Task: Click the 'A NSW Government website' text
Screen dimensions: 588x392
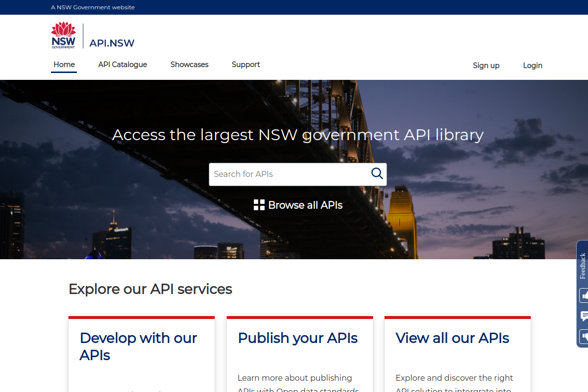Action: pos(93,7)
